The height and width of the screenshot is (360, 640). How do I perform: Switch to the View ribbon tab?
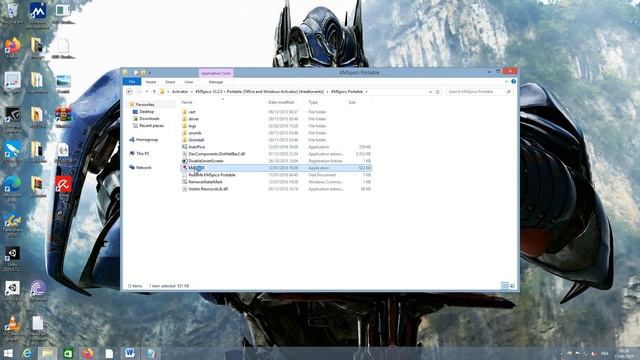pyautogui.click(x=189, y=82)
